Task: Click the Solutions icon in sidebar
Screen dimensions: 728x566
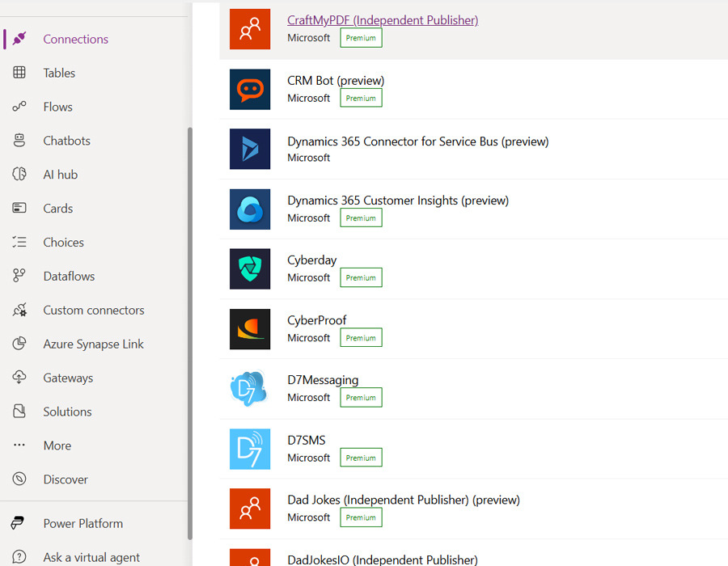Action: coord(19,411)
